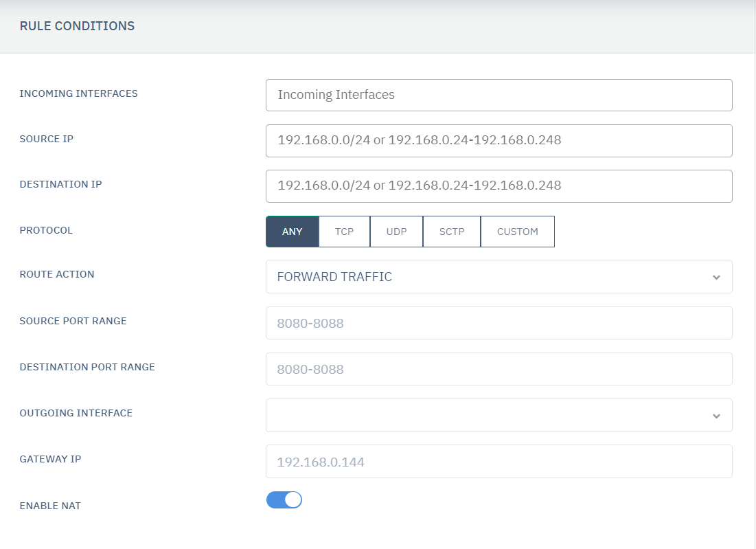Click the Enable NAT label
The height and width of the screenshot is (549, 756).
50,506
